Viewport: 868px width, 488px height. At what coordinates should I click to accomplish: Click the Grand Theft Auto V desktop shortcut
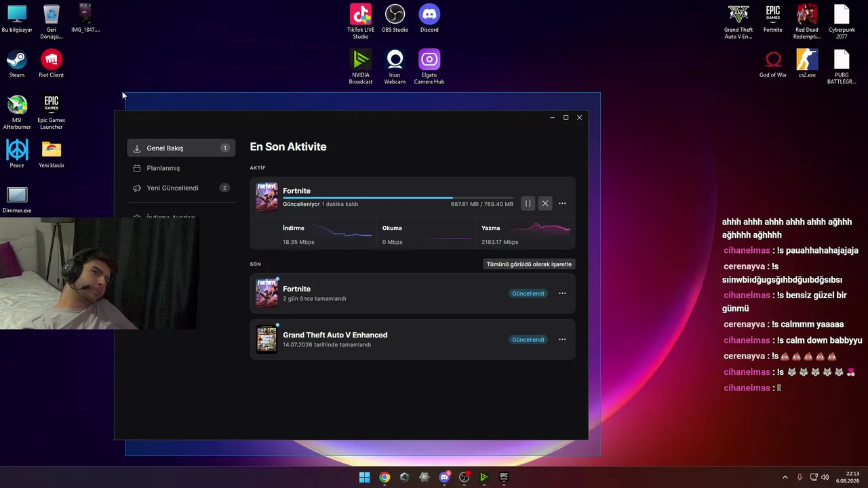point(738,22)
